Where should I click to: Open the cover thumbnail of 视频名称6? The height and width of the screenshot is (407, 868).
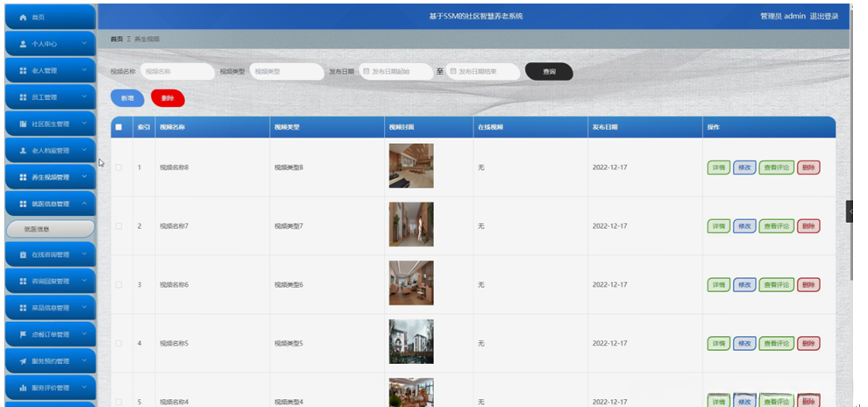411,283
